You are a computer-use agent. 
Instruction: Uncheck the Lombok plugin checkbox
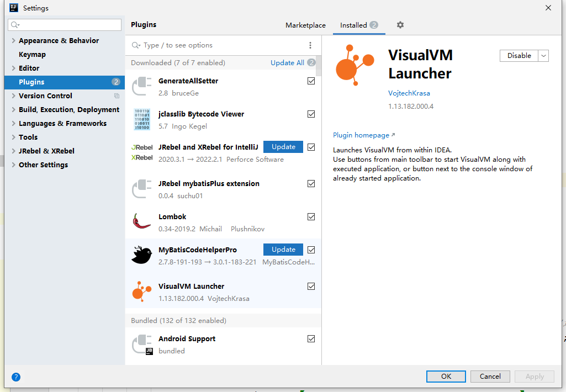pos(311,217)
